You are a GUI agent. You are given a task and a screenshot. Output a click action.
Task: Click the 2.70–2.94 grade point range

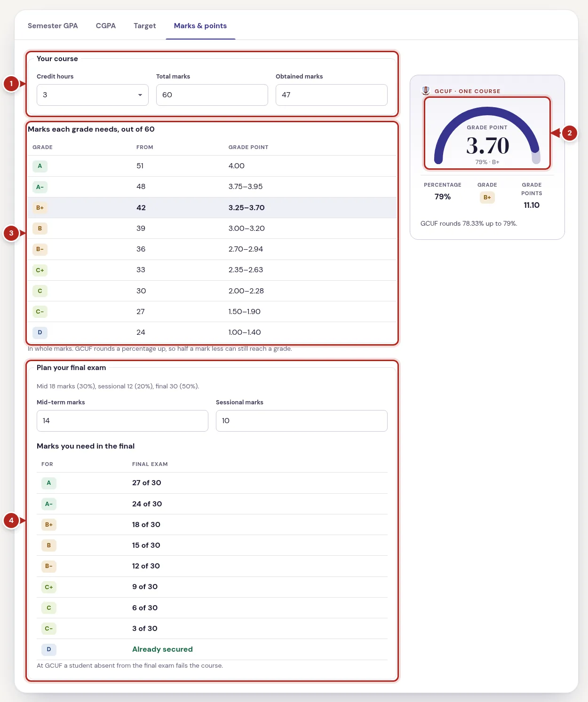pyautogui.click(x=246, y=249)
